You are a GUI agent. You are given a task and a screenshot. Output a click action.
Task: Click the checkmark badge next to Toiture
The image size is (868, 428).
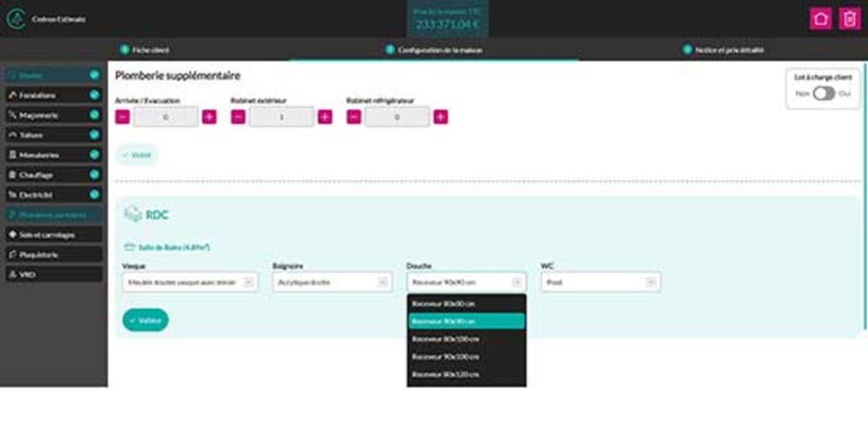[x=94, y=135]
